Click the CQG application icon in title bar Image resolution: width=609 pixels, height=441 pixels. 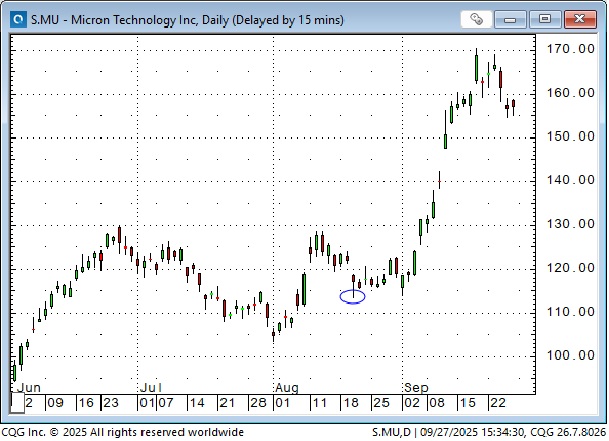15,17
